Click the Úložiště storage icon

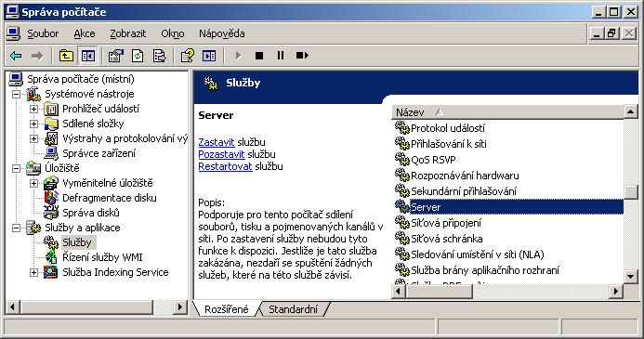tap(33, 169)
